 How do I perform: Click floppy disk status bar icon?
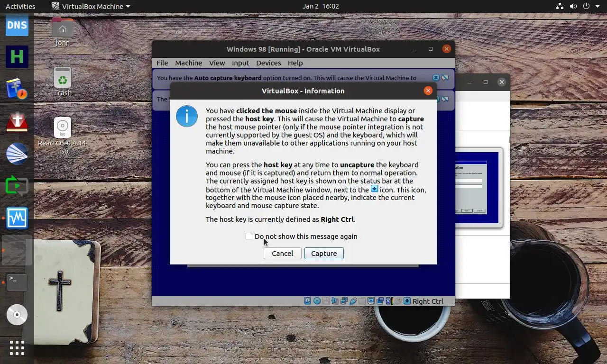click(x=326, y=301)
